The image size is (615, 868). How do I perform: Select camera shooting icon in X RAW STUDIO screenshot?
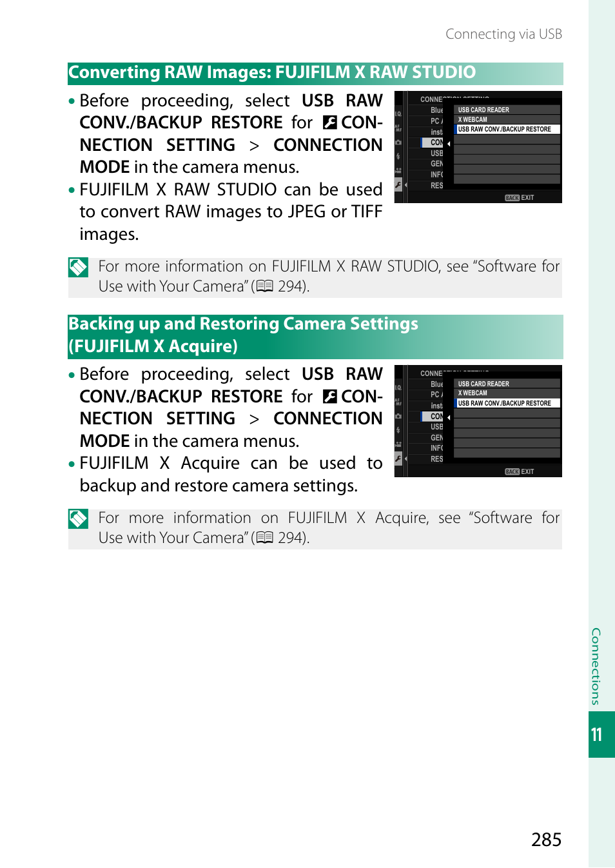(398, 142)
